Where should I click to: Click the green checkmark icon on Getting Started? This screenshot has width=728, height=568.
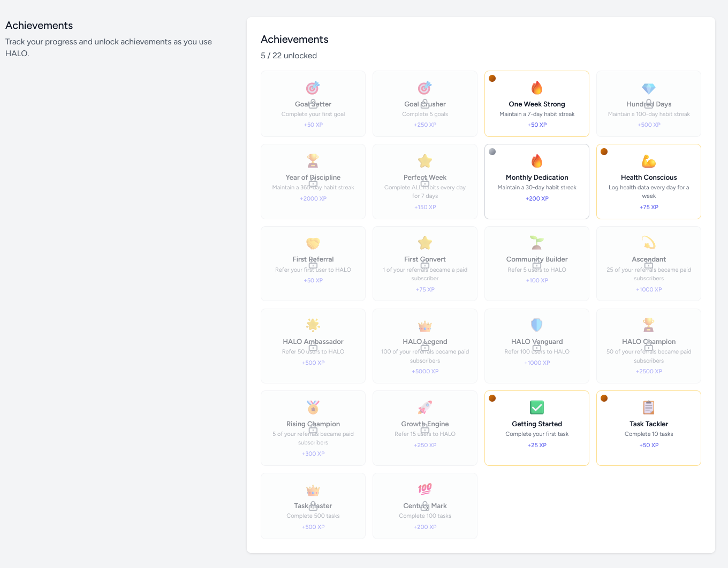pyautogui.click(x=536, y=408)
